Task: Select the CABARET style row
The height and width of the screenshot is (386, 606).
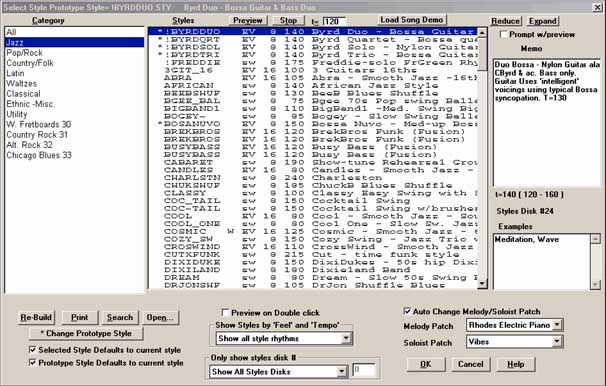Action: 313,162
